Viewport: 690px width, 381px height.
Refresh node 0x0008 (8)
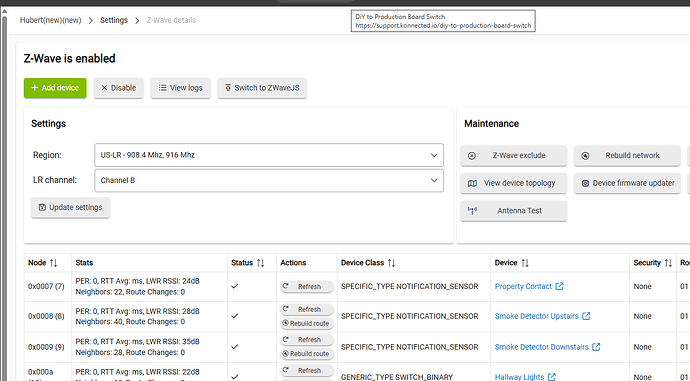[307, 309]
